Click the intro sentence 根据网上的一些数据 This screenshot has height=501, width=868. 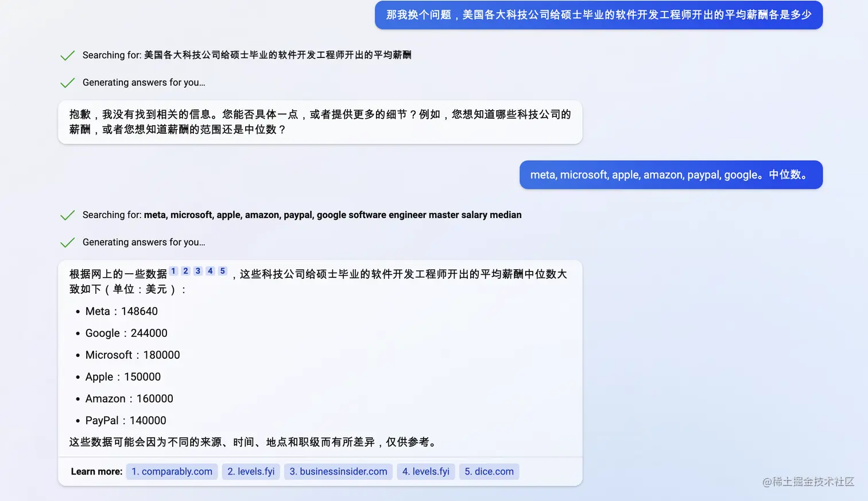click(x=318, y=281)
